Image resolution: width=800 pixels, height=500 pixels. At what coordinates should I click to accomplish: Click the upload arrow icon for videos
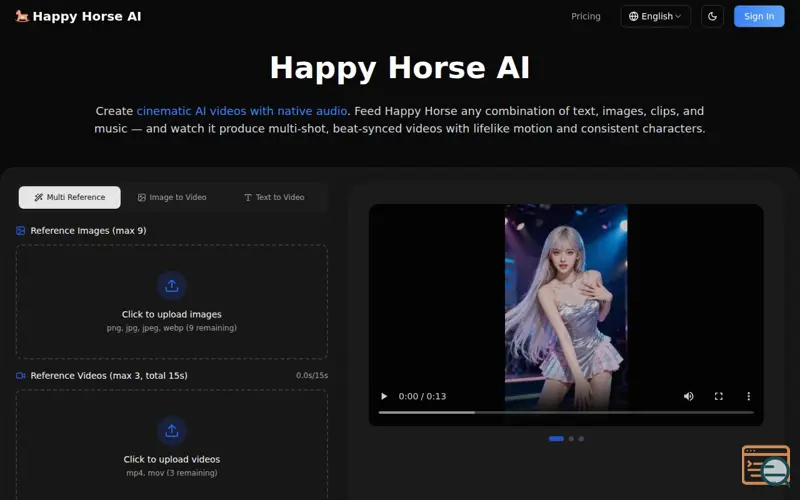pyautogui.click(x=171, y=431)
